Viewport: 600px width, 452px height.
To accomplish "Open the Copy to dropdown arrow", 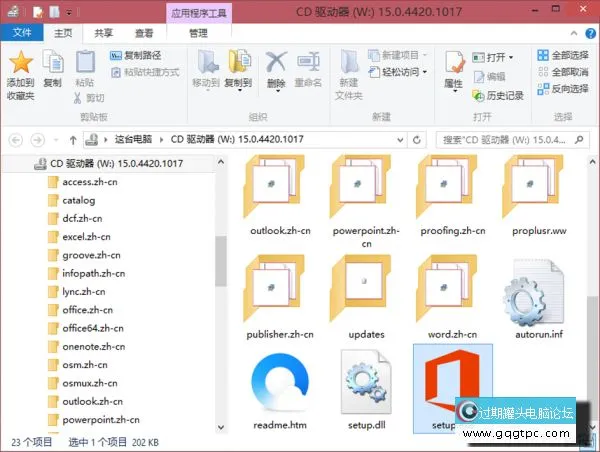I will (240, 91).
